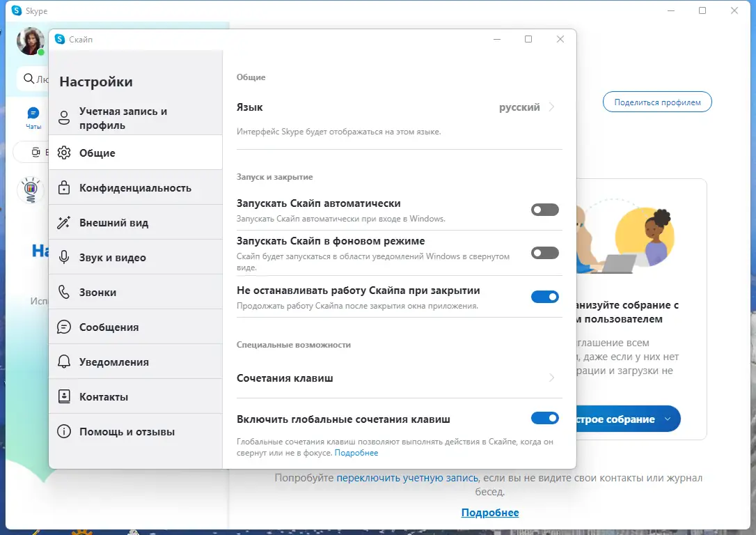756x535 pixels.
Task: Click the contacts book icon for Контакты
Action: point(63,396)
